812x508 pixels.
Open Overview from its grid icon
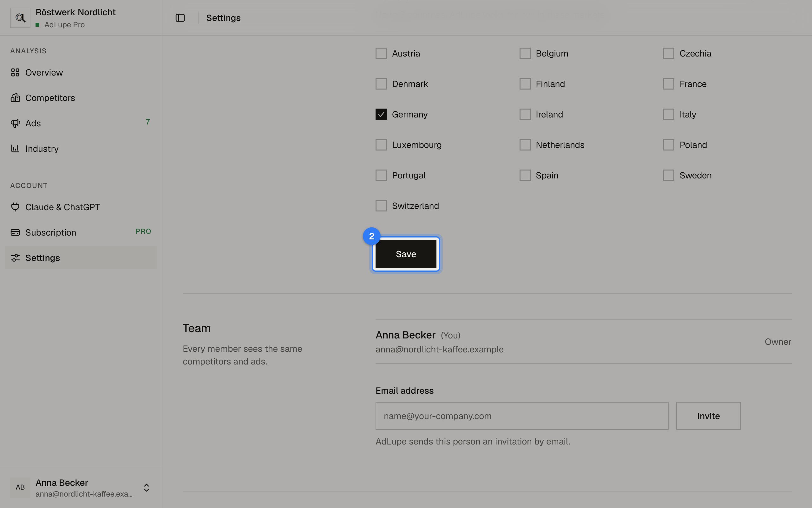click(x=15, y=72)
